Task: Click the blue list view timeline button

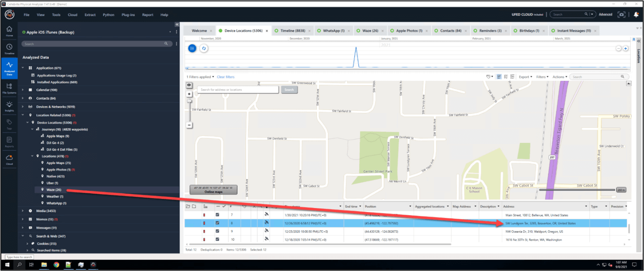Action: click(x=192, y=48)
